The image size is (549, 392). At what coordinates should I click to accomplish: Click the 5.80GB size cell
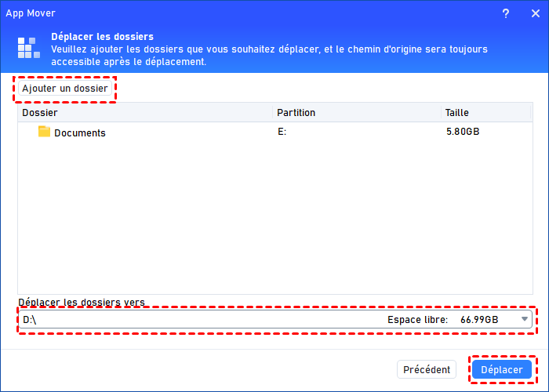[463, 132]
